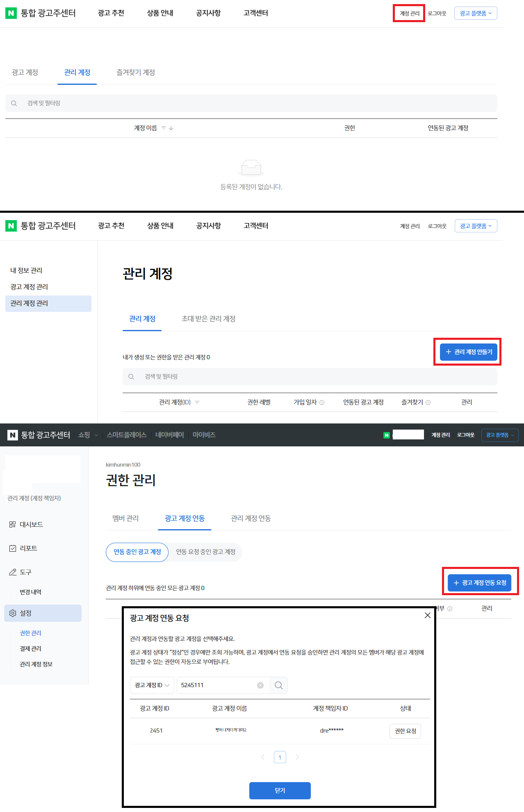Screen dimensions: 524x812
Task: Click the filter icon beside 관리 계정(ID)
Action: 197,403
